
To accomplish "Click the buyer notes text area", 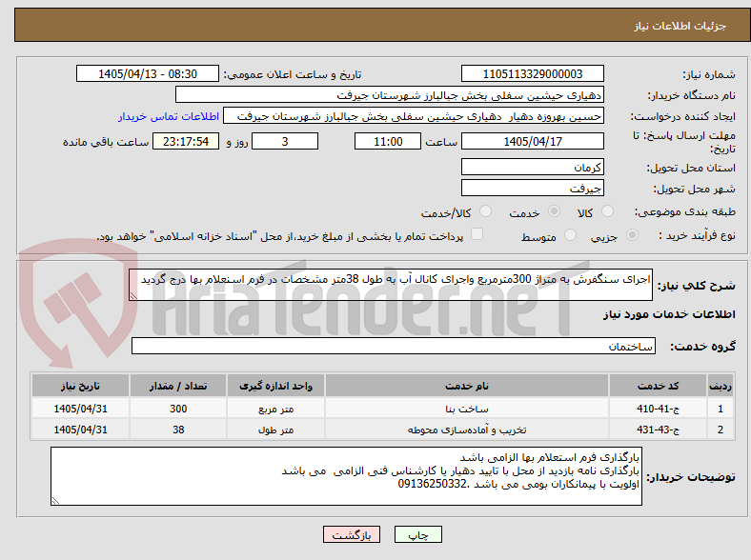I will coord(346,476).
